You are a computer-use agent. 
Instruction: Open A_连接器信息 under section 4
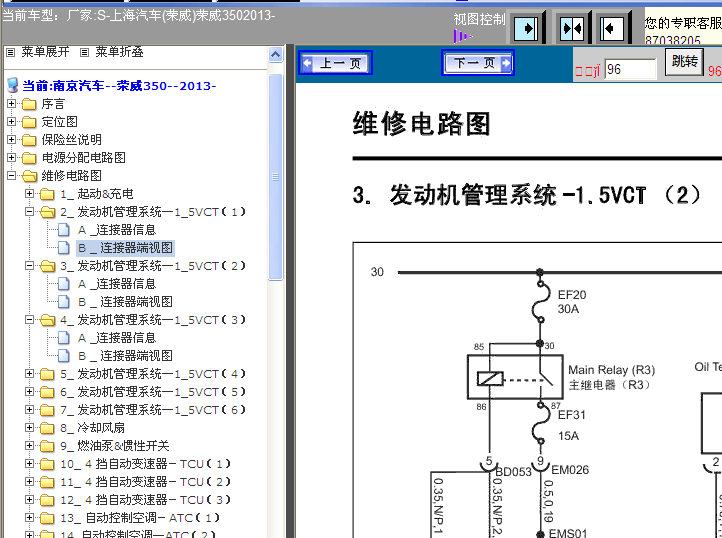[117, 338]
